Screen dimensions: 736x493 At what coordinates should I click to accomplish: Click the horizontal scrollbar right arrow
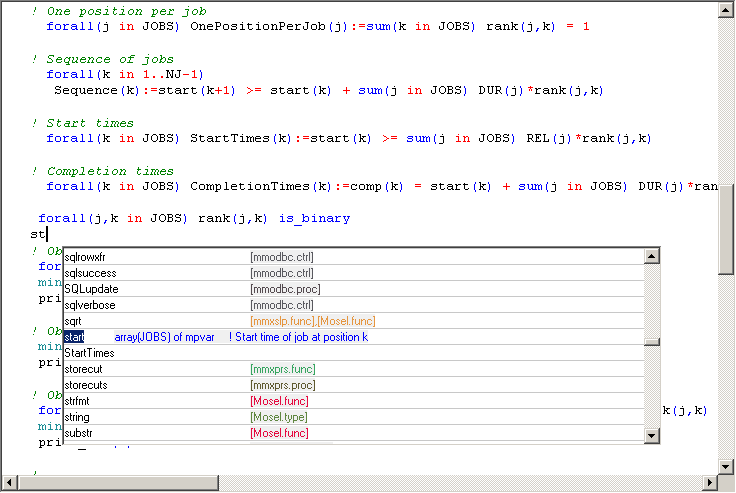710,484
